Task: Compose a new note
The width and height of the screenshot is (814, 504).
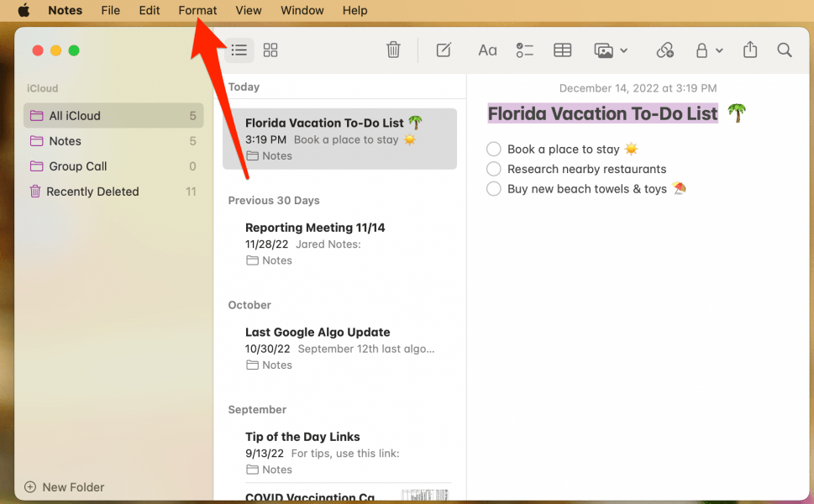Action: coord(444,50)
